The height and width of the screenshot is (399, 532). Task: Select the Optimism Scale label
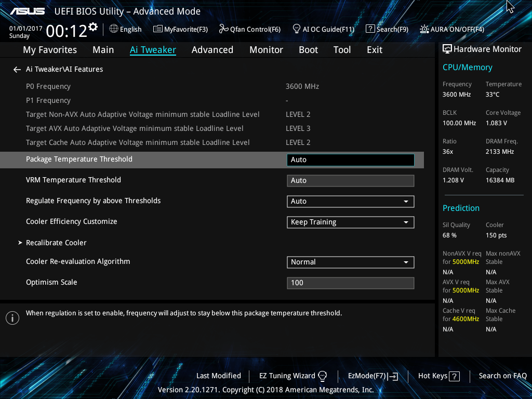point(51,282)
